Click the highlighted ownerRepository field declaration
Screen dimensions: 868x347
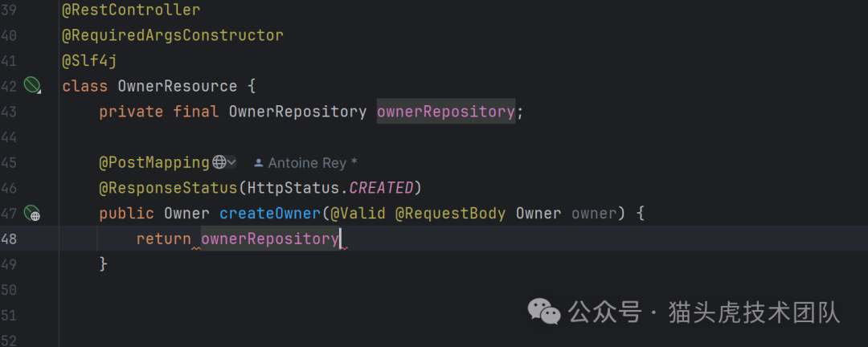tap(446, 112)
